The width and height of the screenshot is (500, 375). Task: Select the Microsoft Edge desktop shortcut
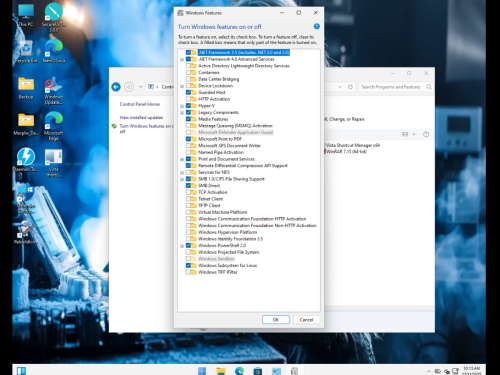[54, 126]
